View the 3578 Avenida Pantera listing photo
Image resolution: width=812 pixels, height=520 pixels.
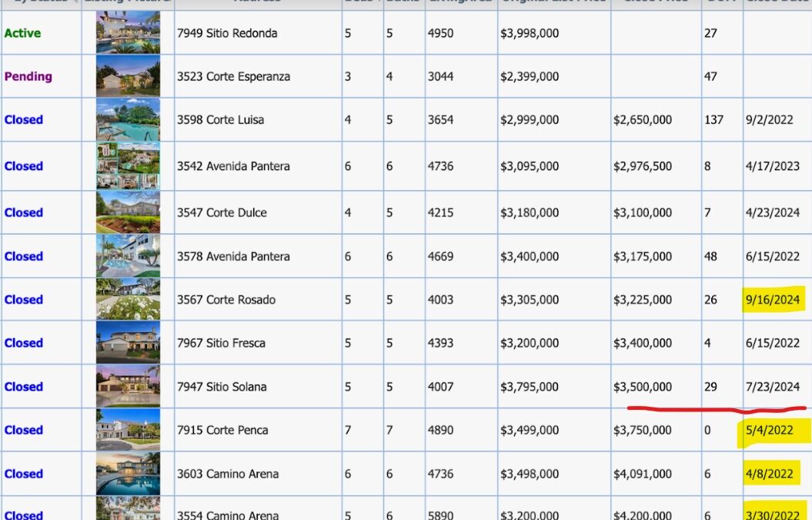128,256
